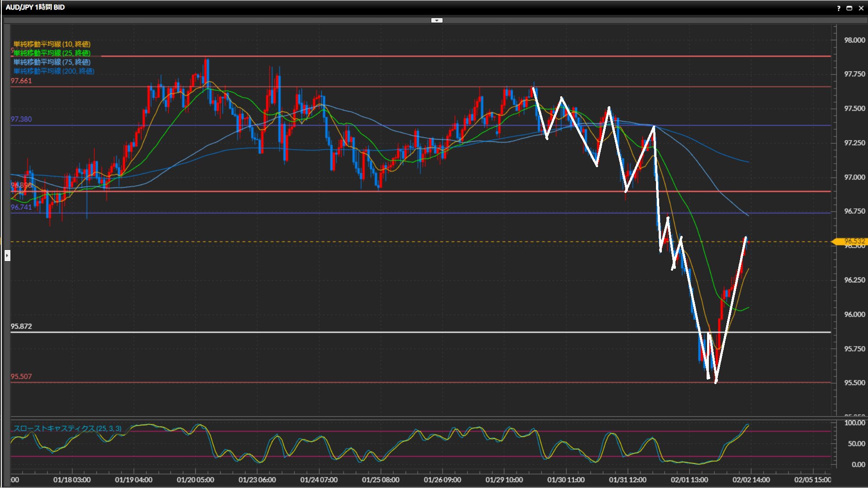Expand the left side panel arrow

[7, 256]
